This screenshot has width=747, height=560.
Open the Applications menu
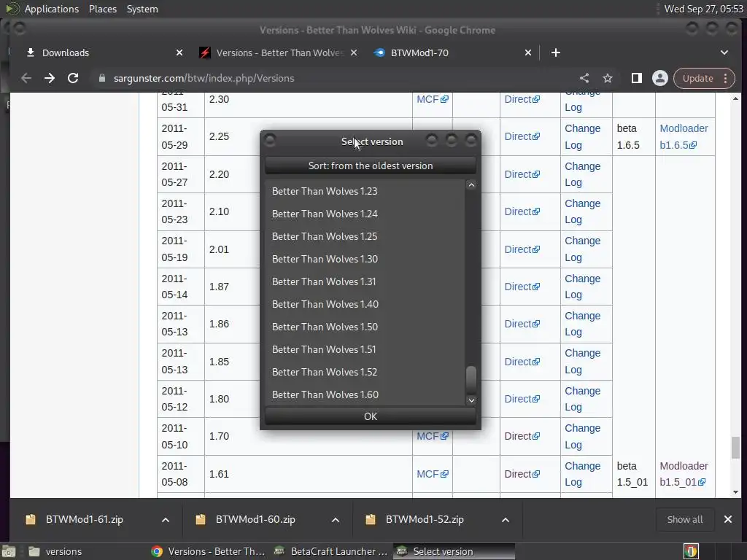point(52,9)
